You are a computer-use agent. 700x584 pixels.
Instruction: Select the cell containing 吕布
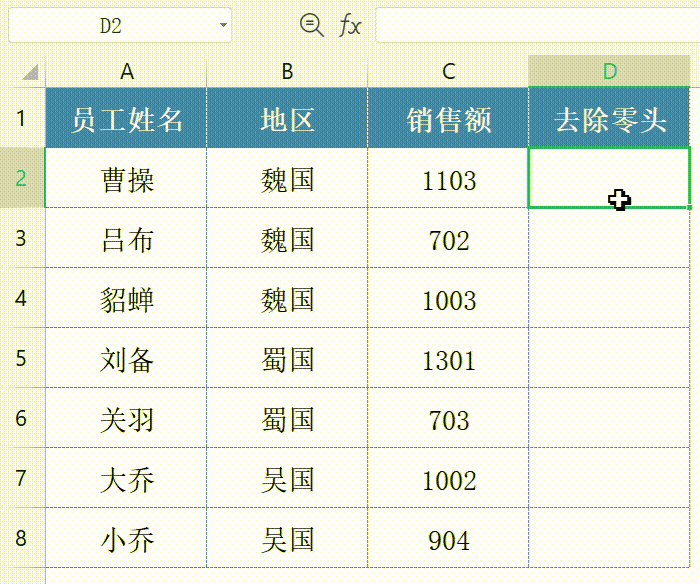[x=126, y=238]
